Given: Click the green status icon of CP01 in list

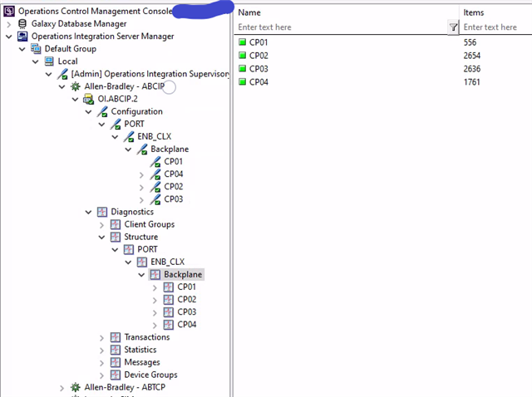Looking at the screenshot, I should point(242,42).
